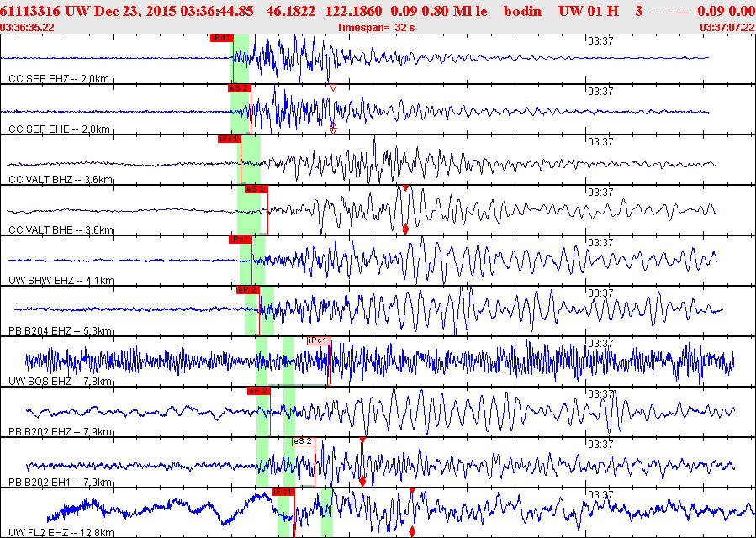Image resolution: width=756 pixels, height=538 pixels.
Task: Click the eP 2 pick flag on PB B204 EHZ
Action: [x=248, y=290]
